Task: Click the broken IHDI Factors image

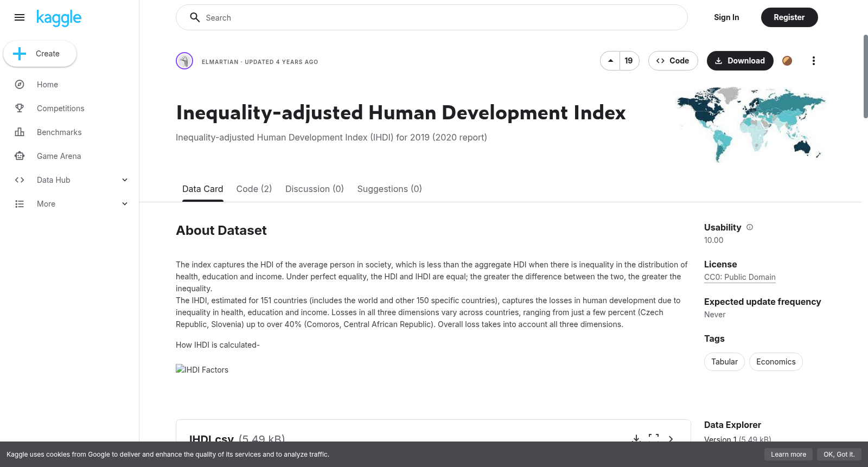Action: (x=202, y=369)
